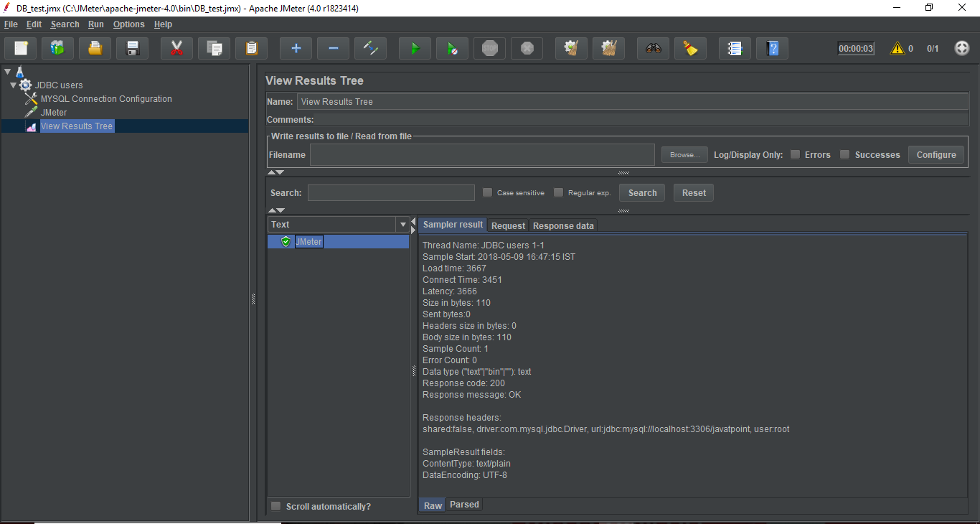The width and height of the screenshot is (980, 524).
Task: Click the Clear All double broom icon
Action: (609, 49)
